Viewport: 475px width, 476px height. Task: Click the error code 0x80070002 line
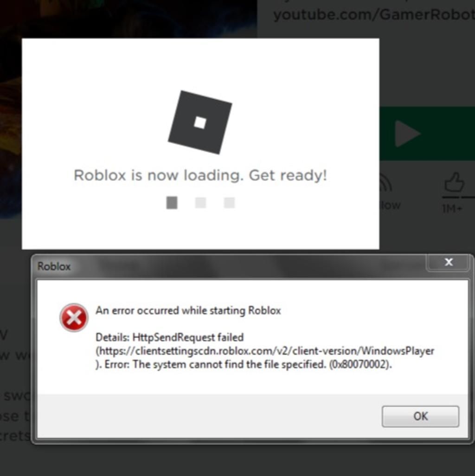244,364
